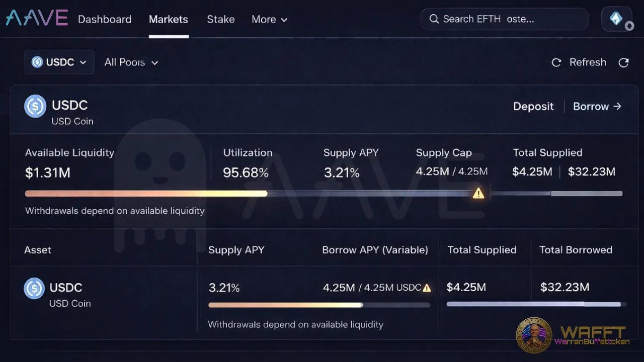Click the Deposit button

tap(533, 107)
